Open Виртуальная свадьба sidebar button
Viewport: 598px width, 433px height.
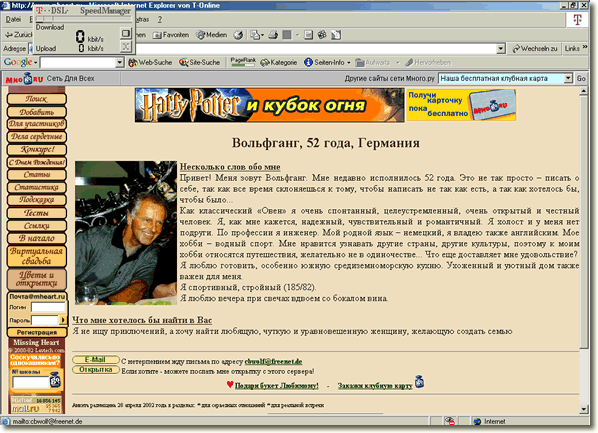coord(37,256)
